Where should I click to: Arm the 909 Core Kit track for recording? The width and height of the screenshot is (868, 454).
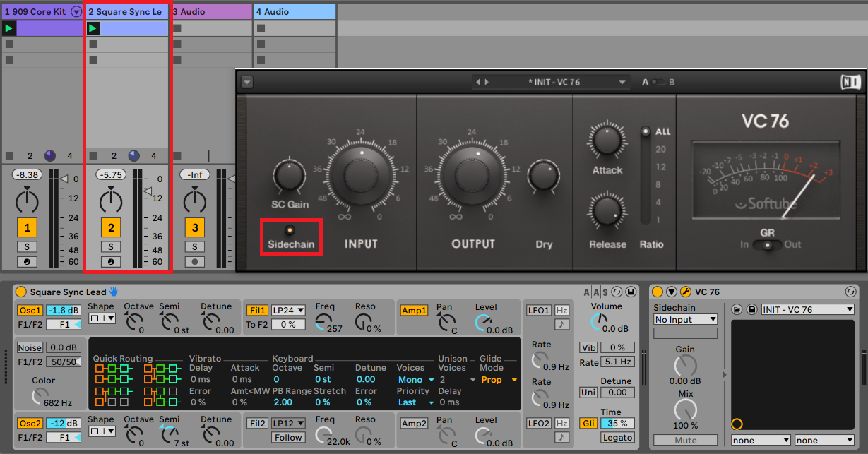point(27,262)
